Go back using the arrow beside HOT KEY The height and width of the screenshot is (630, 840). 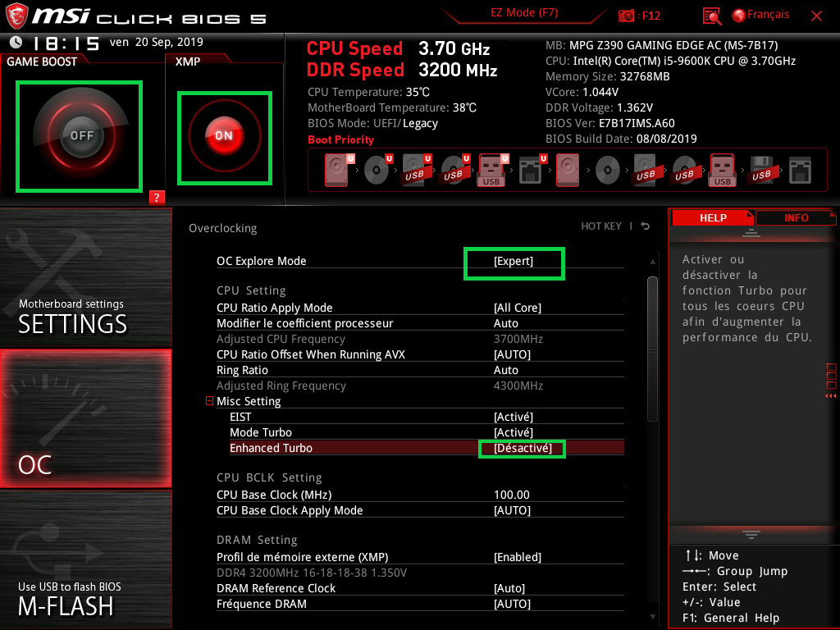point(645,226)
